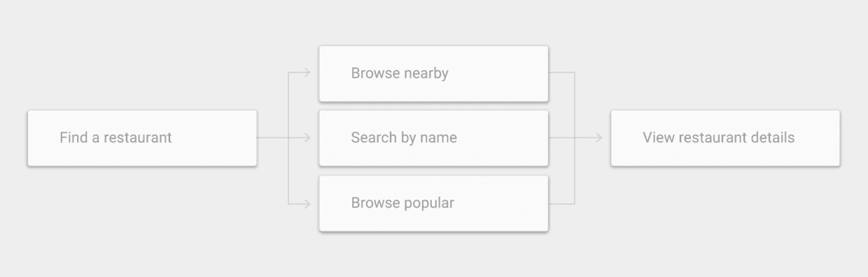Select connector line leaving Find a restaurant
The image size is (868, 277).
(273, 138)
